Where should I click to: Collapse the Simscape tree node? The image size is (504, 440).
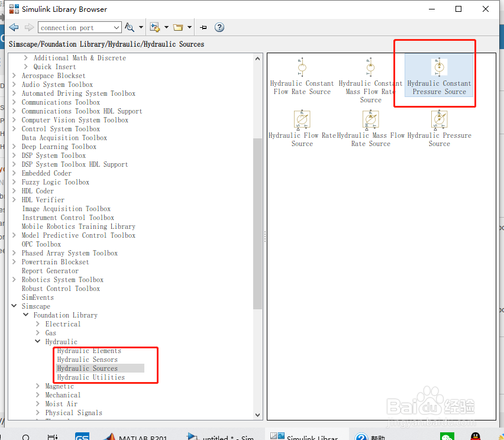click(14, 306)
